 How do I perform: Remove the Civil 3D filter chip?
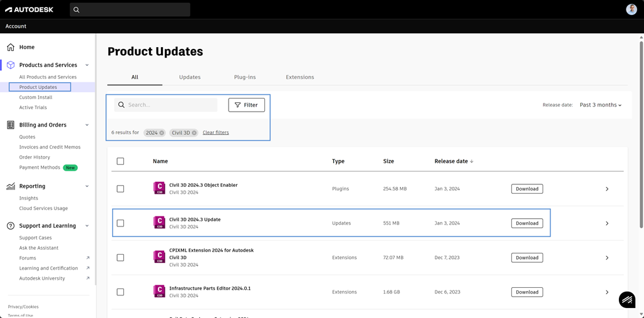pos(194,133)
